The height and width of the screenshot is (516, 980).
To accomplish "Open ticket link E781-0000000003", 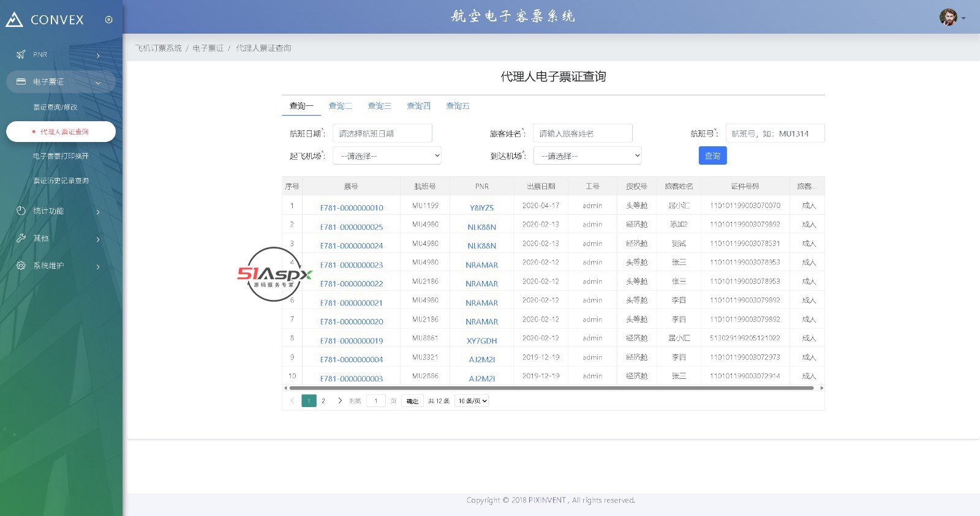I will click(352, 379).
